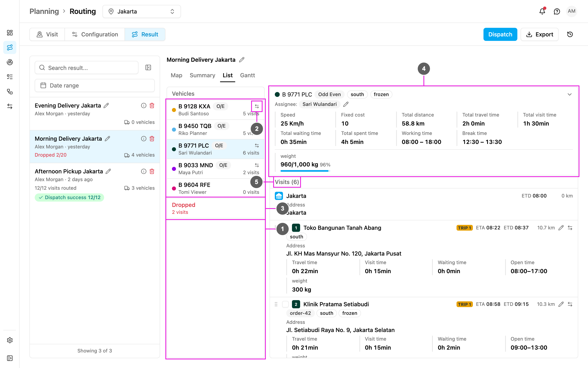
Task: Open the history clock icon
Action: click(570, 34)
